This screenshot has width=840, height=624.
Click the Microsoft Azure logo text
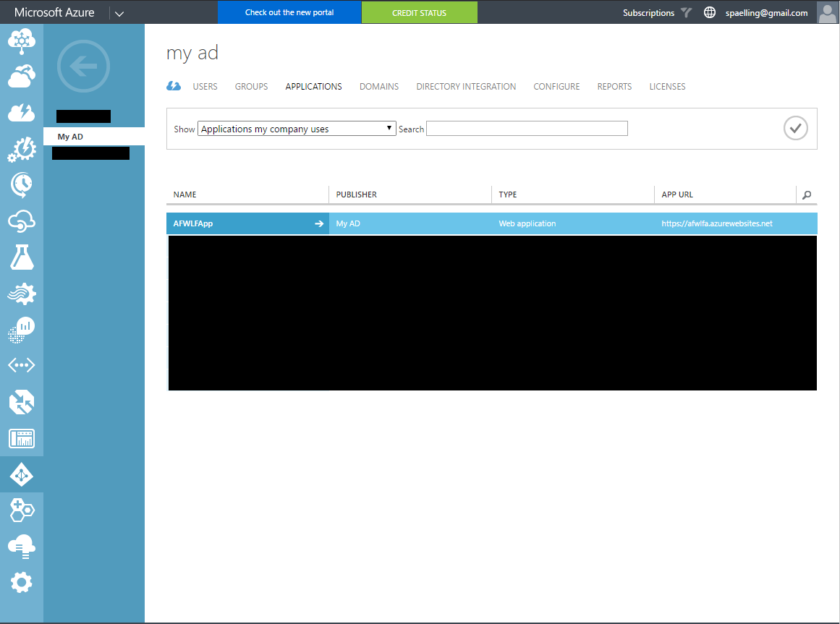pos(54,12)
